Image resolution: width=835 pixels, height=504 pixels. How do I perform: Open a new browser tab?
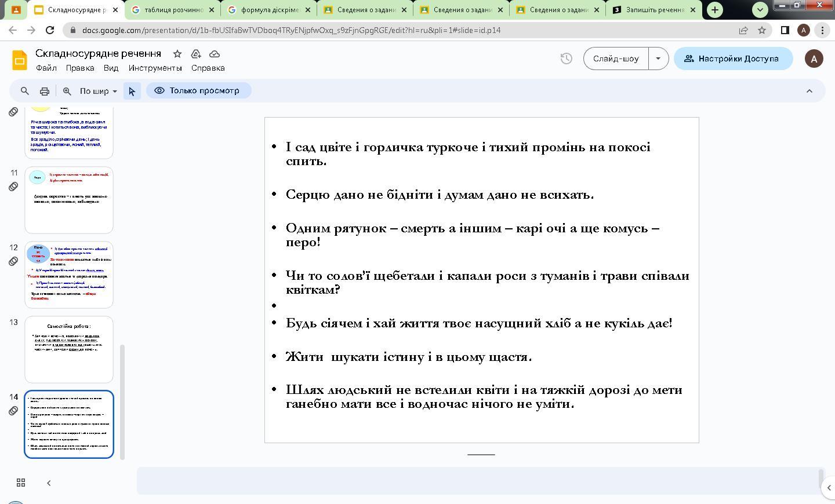tap(715, 10)
